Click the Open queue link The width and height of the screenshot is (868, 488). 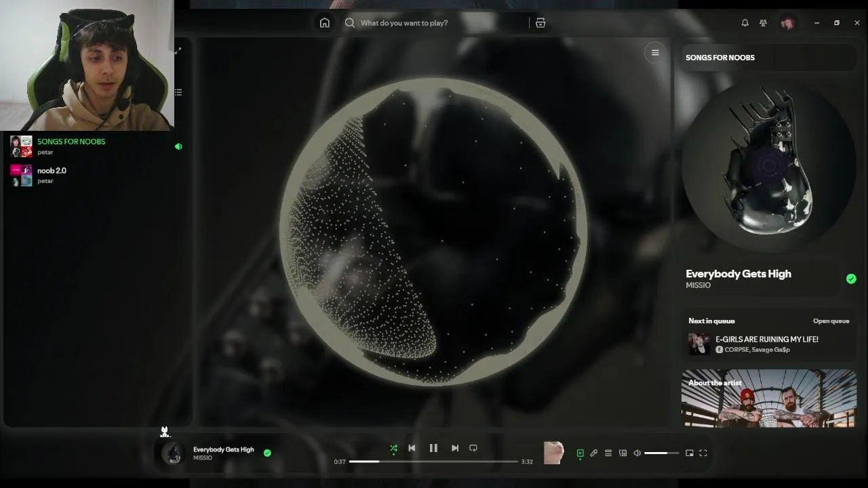[831, 321]
